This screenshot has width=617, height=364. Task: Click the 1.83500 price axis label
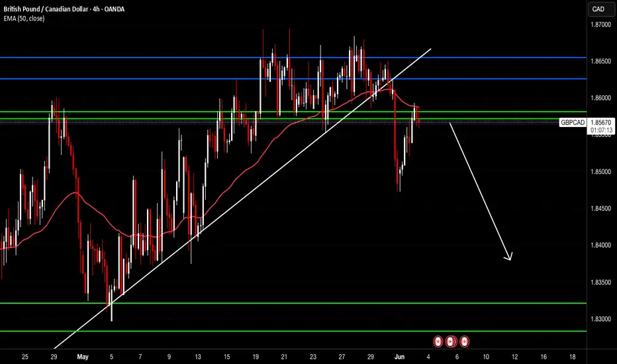601,283
